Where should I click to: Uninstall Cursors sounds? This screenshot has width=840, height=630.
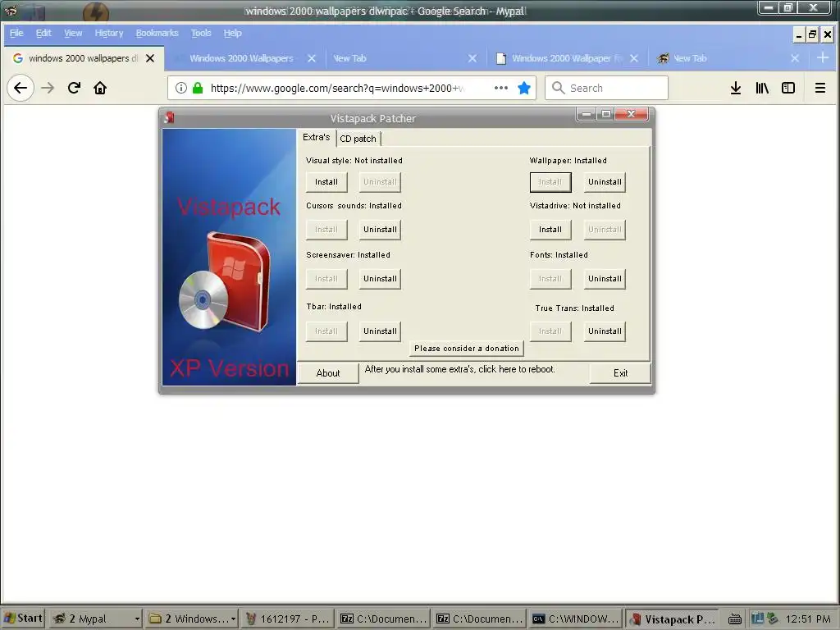click(x=380, y=230)
